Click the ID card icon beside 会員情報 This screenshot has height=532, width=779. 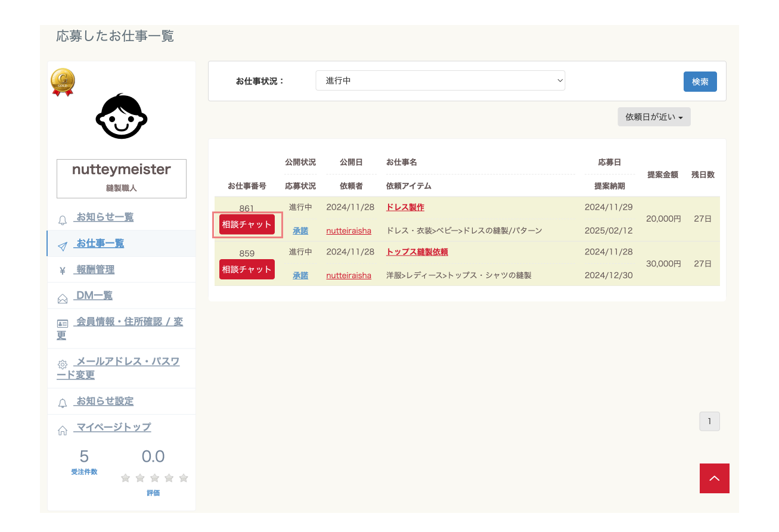coord(63,323)
